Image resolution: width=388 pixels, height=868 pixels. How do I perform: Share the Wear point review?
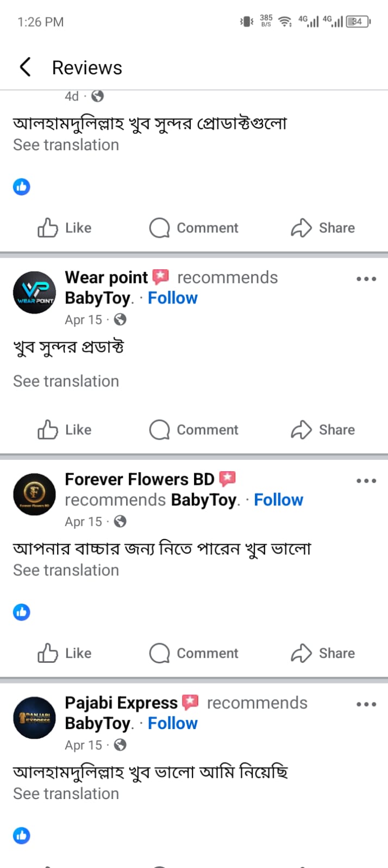click(323, 430)
